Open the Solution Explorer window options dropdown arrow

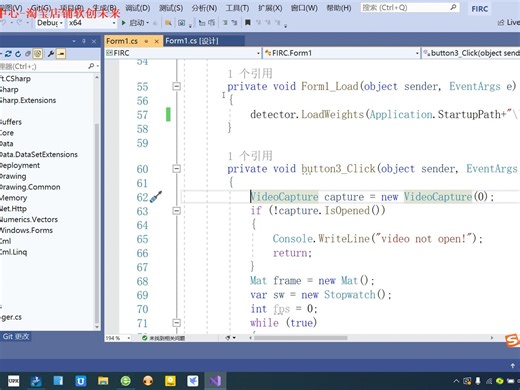pyautogui.click(x=74, y=41)
